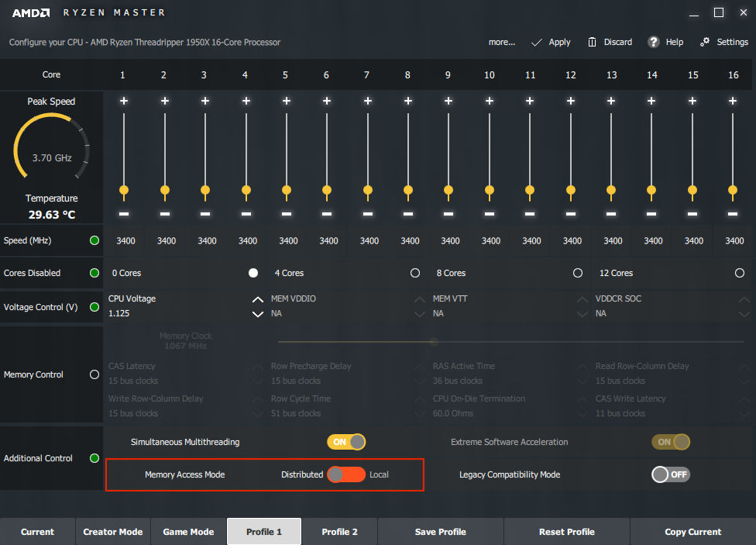This screenshot has height=545, width=756.
Task: Click MEM VTT up chevron
Action: (582, 300)
